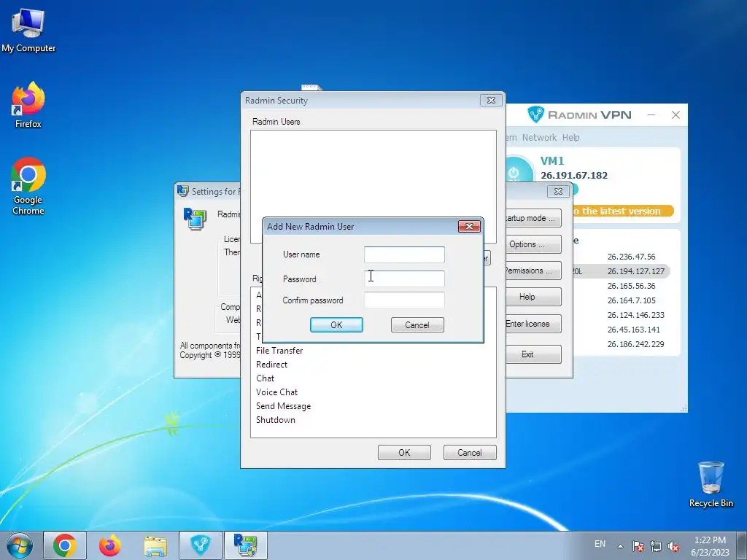
Task: Close the Radmin Security window
Action: tap(491, 100)
